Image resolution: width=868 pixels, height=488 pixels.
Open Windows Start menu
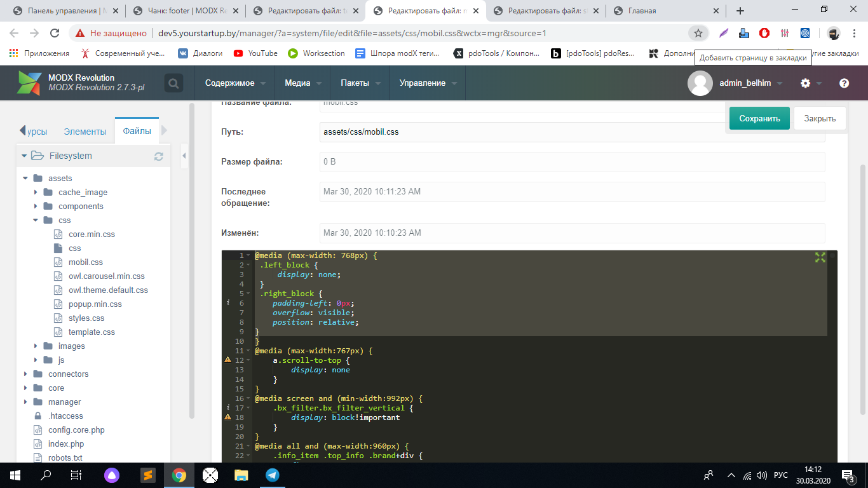15,475
